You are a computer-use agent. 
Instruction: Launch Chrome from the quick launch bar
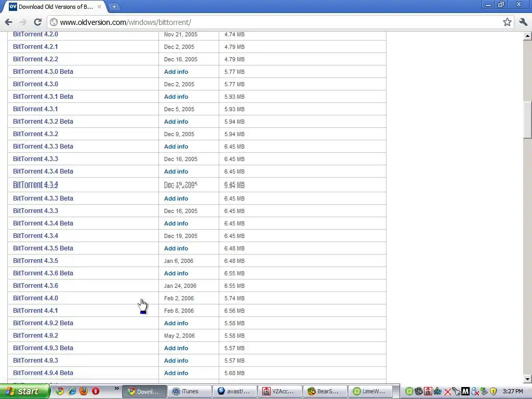click(60, 391)
